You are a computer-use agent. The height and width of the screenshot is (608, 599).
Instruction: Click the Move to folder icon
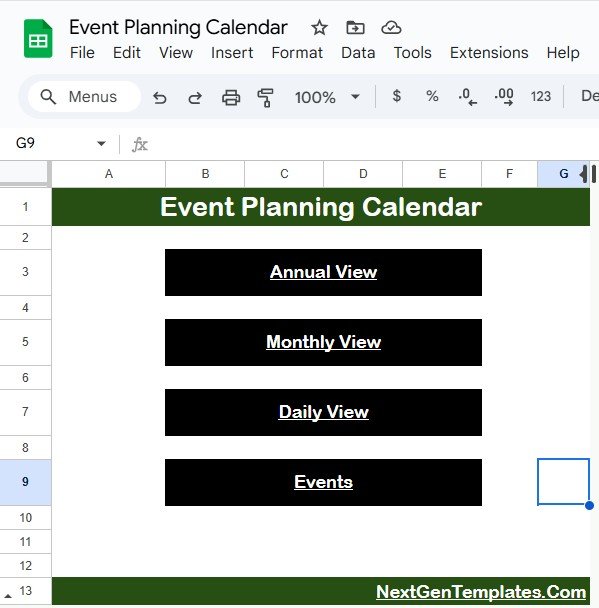click(355, 28)
